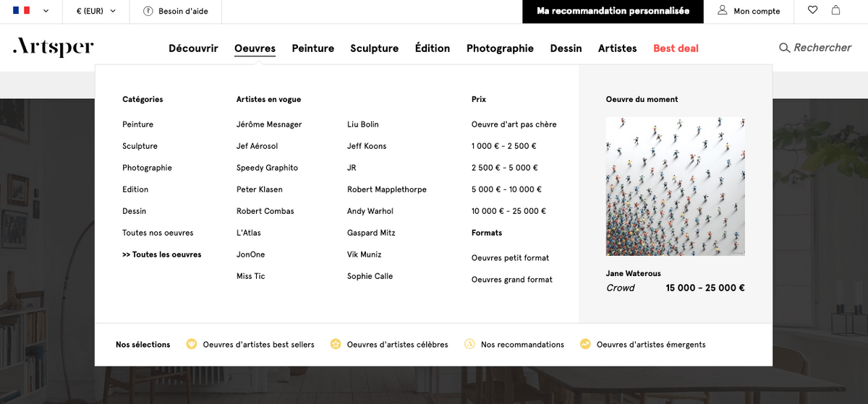
Task: Open the Découvrir menu
Action: (193, 48)
